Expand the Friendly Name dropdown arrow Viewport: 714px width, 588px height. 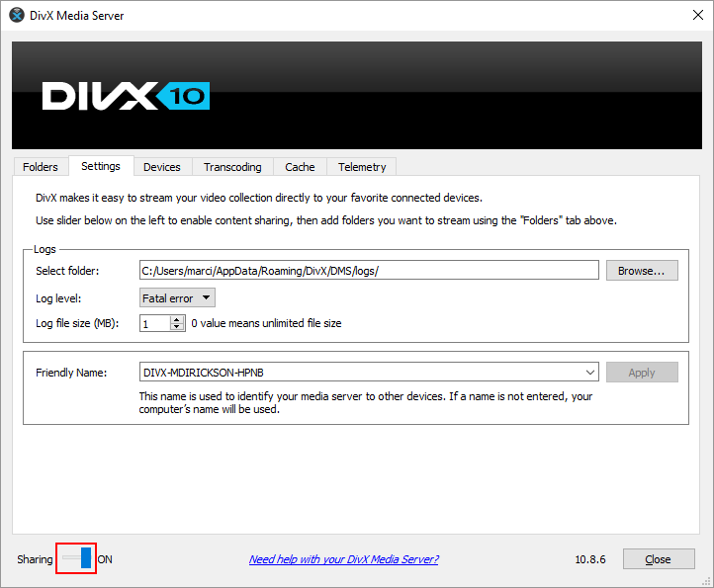click(x=590, y=373)
